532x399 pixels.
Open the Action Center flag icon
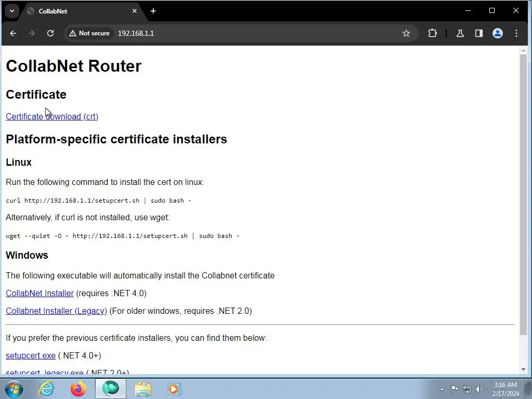(x=454, y=389)
